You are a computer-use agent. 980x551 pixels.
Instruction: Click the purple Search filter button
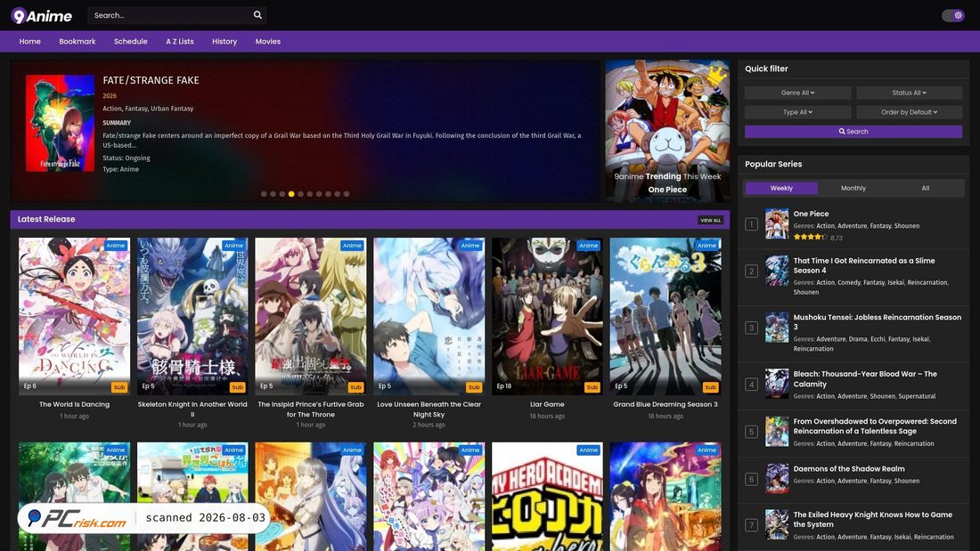tap(853, 132)
